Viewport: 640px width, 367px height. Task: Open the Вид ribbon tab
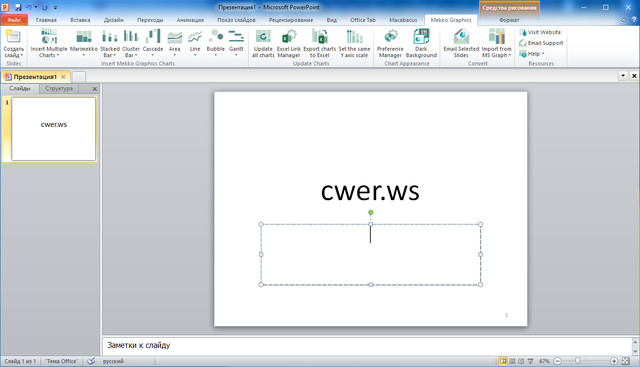[x=331, y=20]
